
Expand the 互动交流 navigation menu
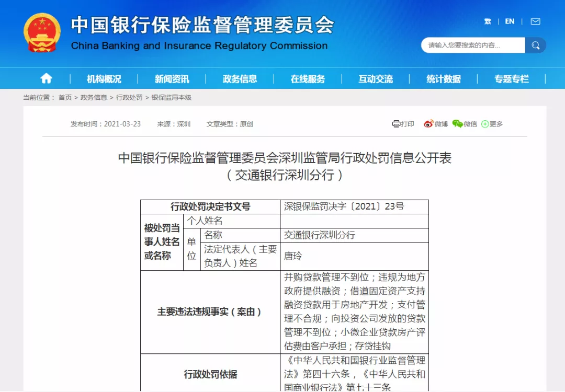coord(375,78)
